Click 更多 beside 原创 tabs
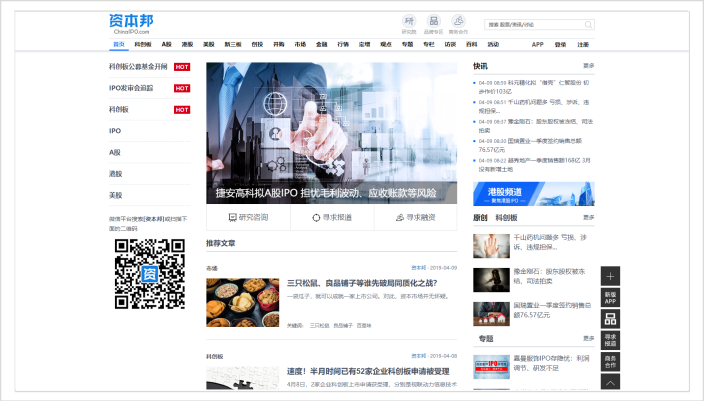The image size is (704, 401). click(589, 217)
